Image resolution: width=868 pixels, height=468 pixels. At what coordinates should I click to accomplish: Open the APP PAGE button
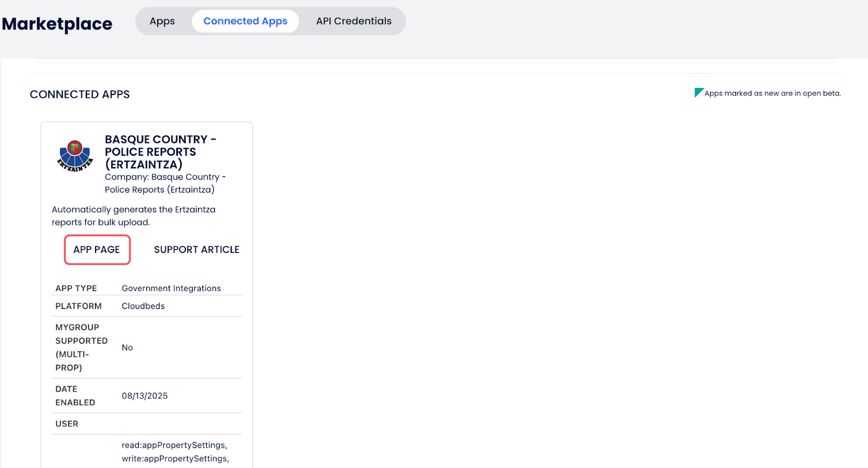[x=97, y=250]
